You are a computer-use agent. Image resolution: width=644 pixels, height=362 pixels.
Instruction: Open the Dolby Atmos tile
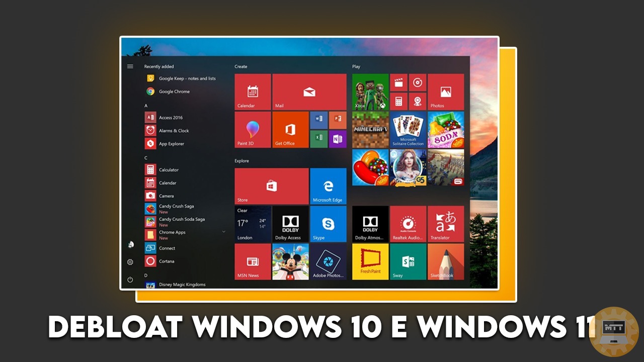pyautogui.click(x=370, y=224)
